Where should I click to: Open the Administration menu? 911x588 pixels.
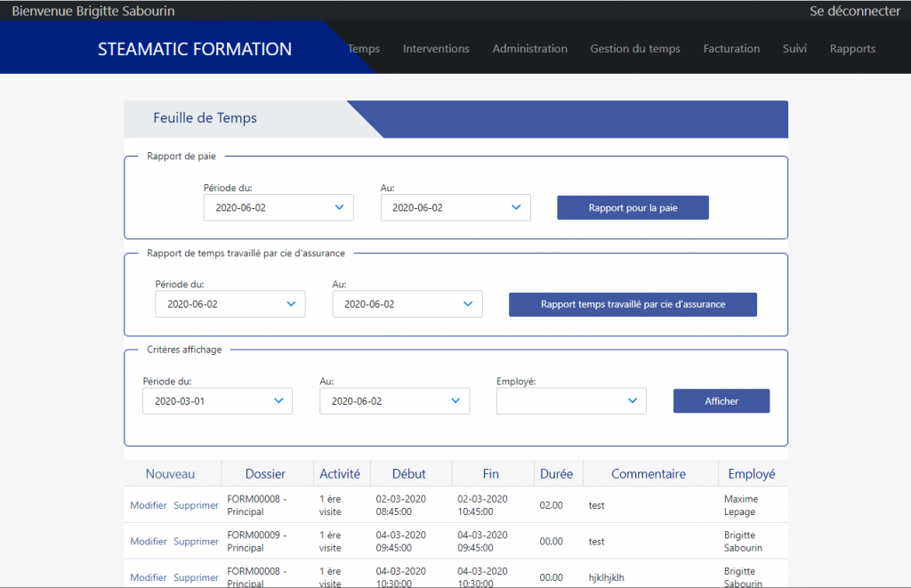point(530,49)
